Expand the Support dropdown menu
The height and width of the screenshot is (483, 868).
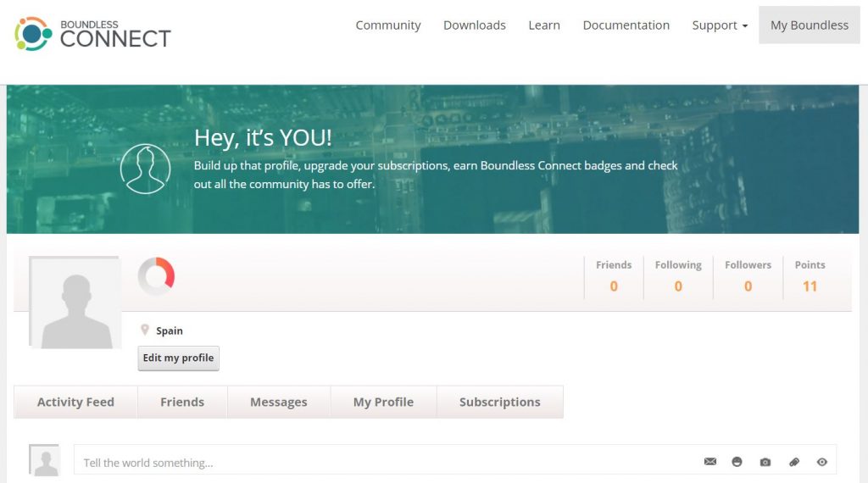coord(720,25)
